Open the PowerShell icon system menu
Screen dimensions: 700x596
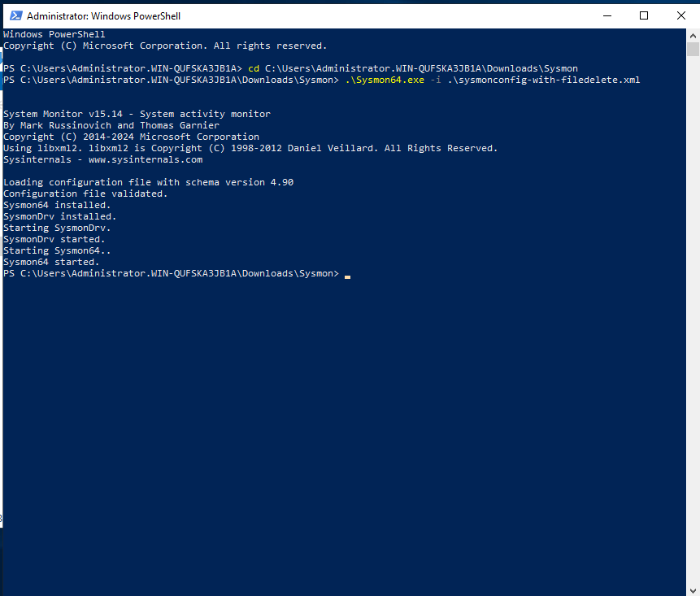click(16, 16)
